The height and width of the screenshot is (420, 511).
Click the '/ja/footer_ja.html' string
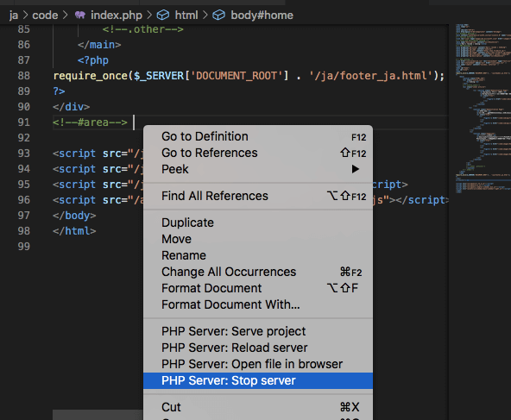tap(371, 76)
